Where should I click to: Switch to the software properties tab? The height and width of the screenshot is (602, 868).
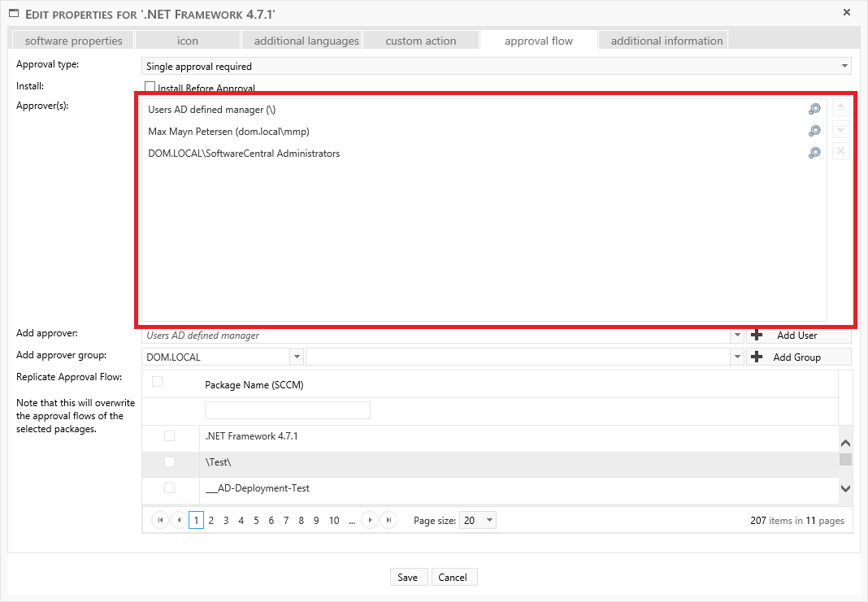point(73,41)
